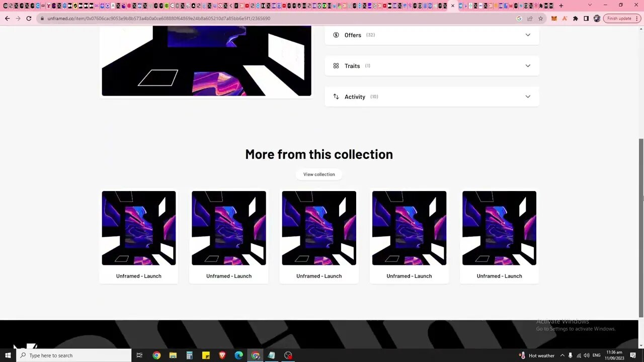The width and height of the screenshot is (644, 362).
Task: Open the second Unframed - Launch thumbnail
Action: (229, 228)
